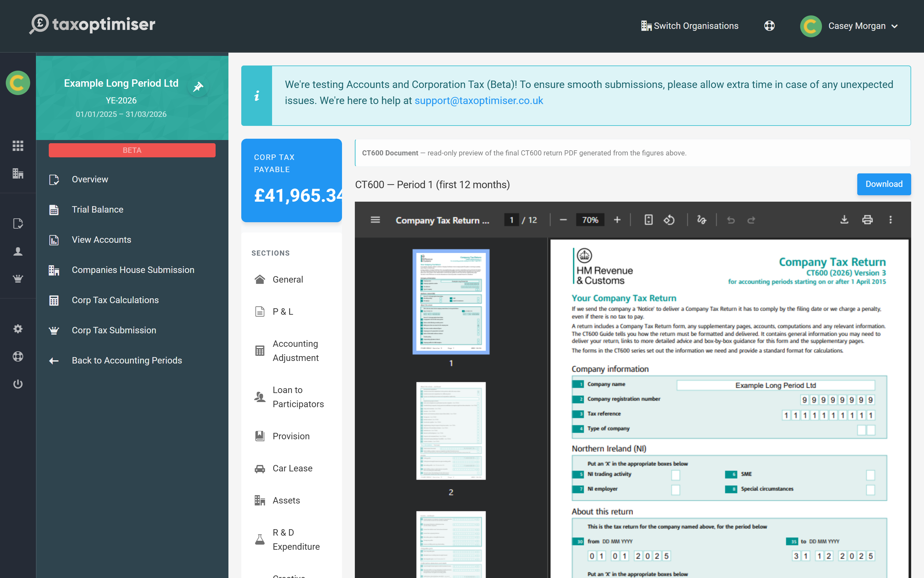The image size is (924, 578).
Task: Go to View Accounts
Action: pyautogui.click(x=132, y=240)
